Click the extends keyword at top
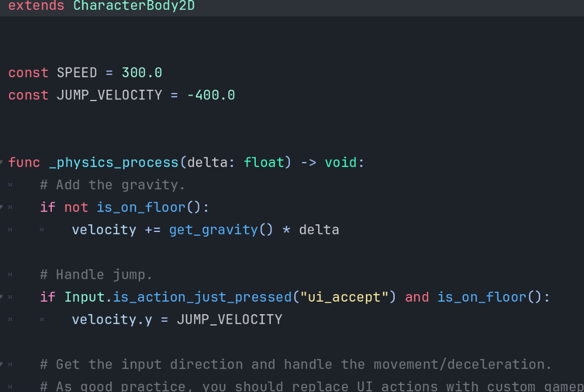This screenshot has height=392, width=584. (36, 5)
